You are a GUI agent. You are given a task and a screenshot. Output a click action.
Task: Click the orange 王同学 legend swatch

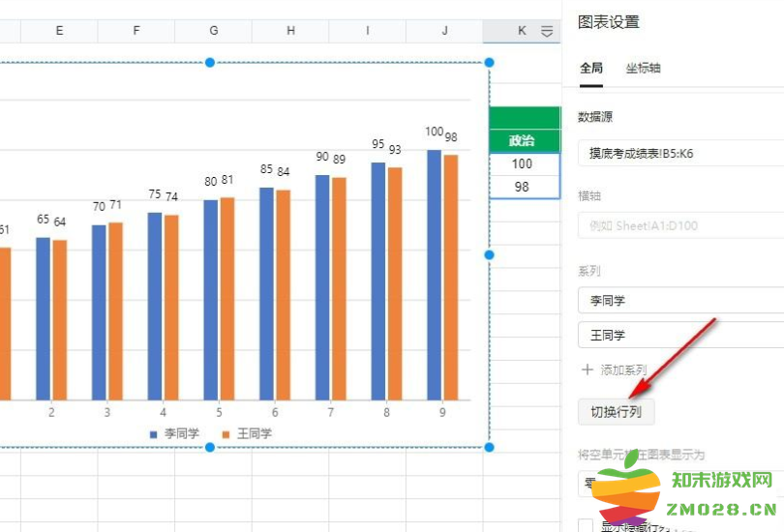226,434
